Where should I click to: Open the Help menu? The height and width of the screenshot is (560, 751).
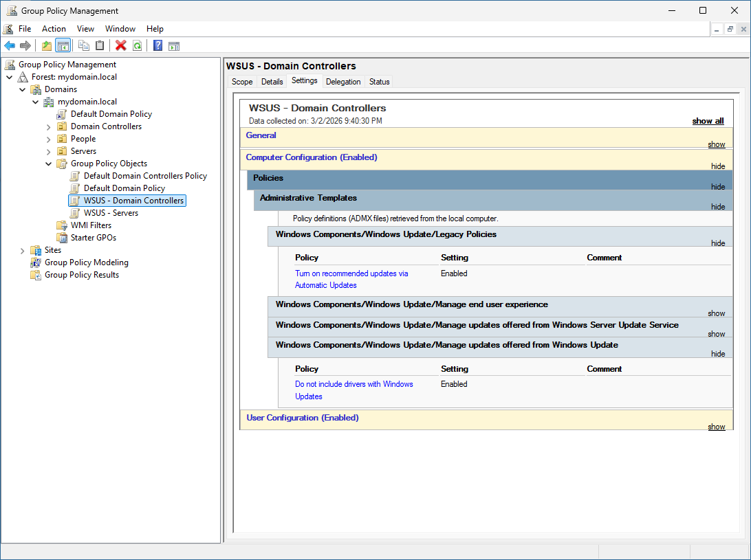[x=155, y=29]
